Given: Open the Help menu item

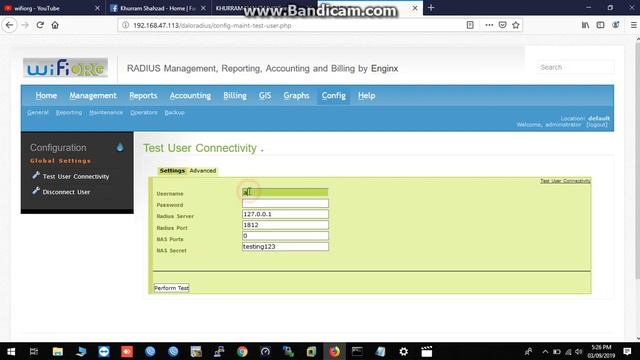Looking at the screenshot, I should 367,96.
